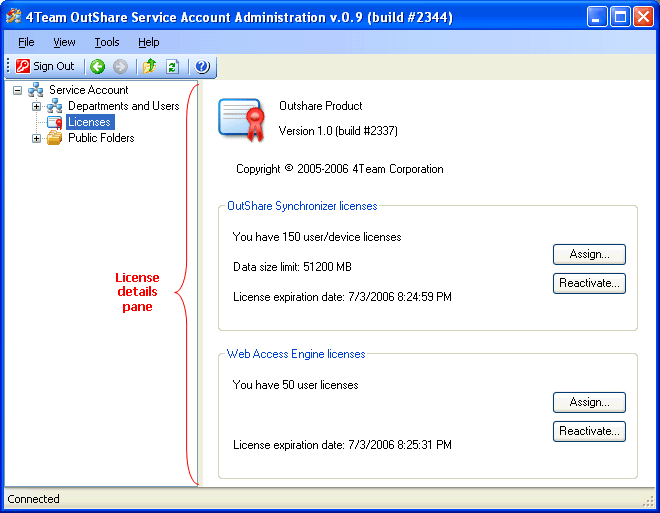Click 'You have 150 user/device licenses'

tap(317, 237)
